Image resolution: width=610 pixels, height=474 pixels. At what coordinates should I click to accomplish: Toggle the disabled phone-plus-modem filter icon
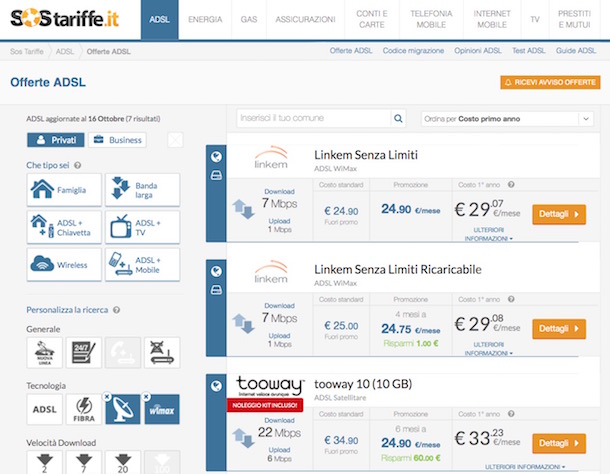(123, 353)
